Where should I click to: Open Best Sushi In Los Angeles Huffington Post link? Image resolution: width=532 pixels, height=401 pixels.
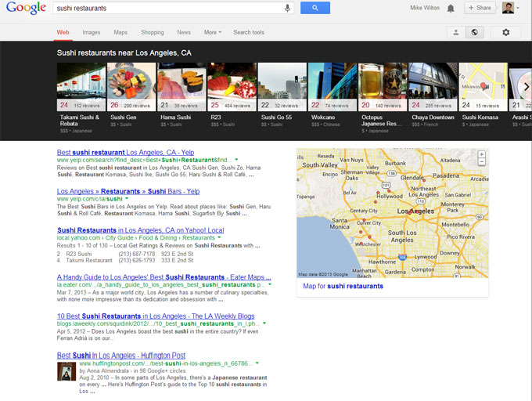point(121,356)
